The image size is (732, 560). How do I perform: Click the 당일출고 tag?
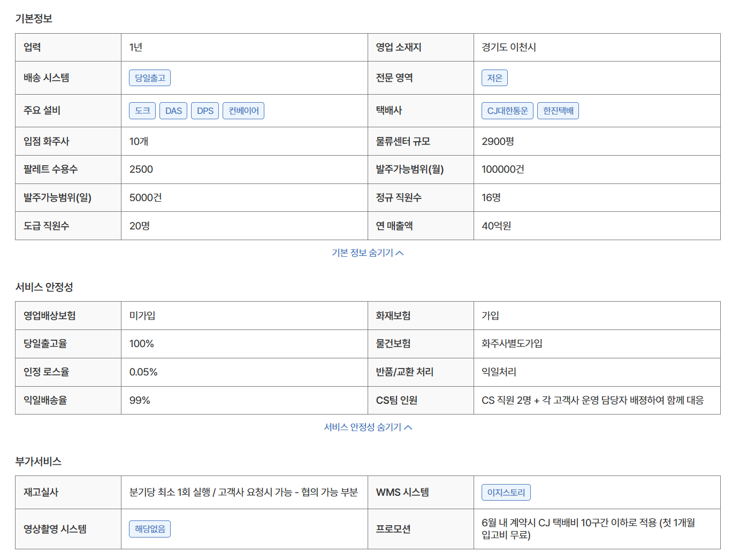coord(150,78)
